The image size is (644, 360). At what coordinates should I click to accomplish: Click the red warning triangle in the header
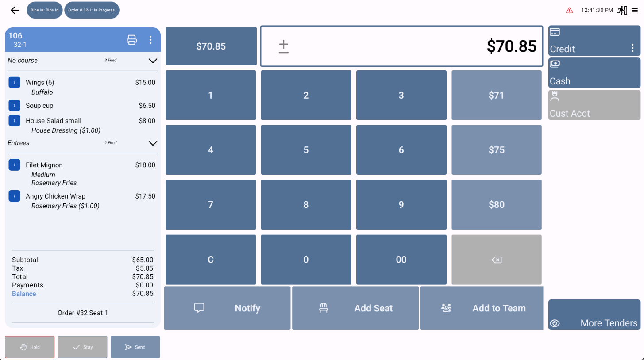[569, 10]
